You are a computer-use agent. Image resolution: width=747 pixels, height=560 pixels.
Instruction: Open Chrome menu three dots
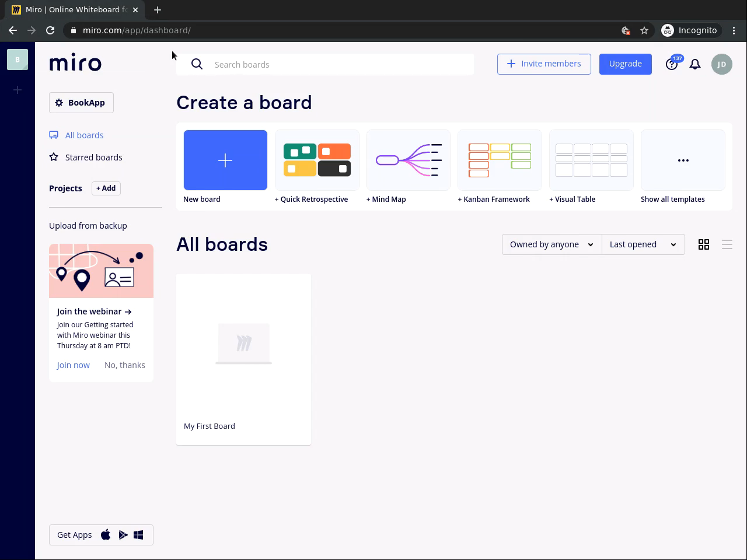(734, 30)
